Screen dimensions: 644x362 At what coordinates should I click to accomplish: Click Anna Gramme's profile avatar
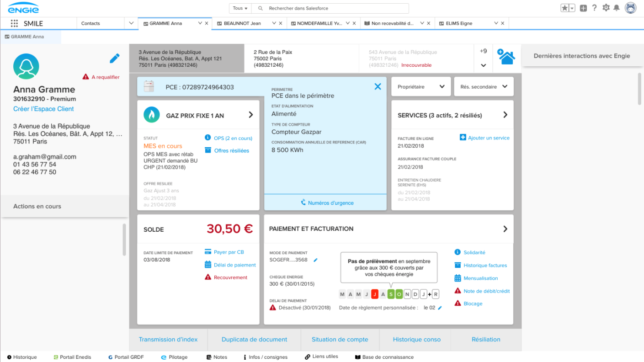pyautogui.click(x=26, y=66)
